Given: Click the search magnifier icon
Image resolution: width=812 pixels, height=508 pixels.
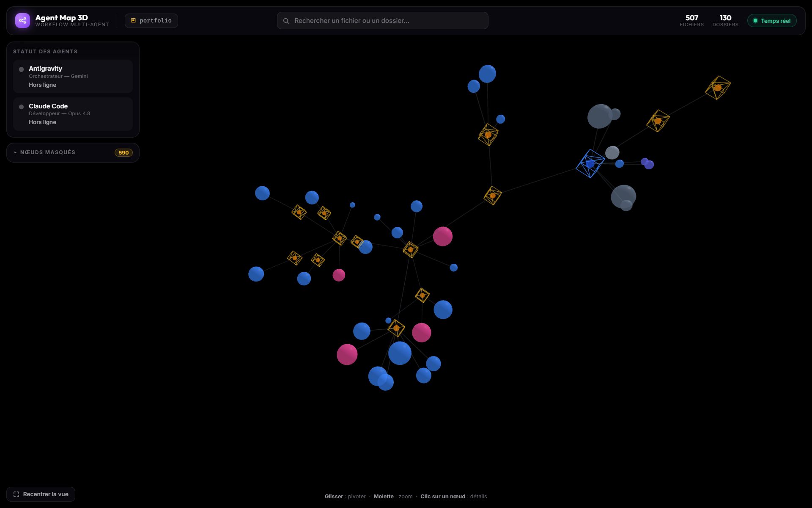Looking at the screenshot, I should tap(286, 21).
